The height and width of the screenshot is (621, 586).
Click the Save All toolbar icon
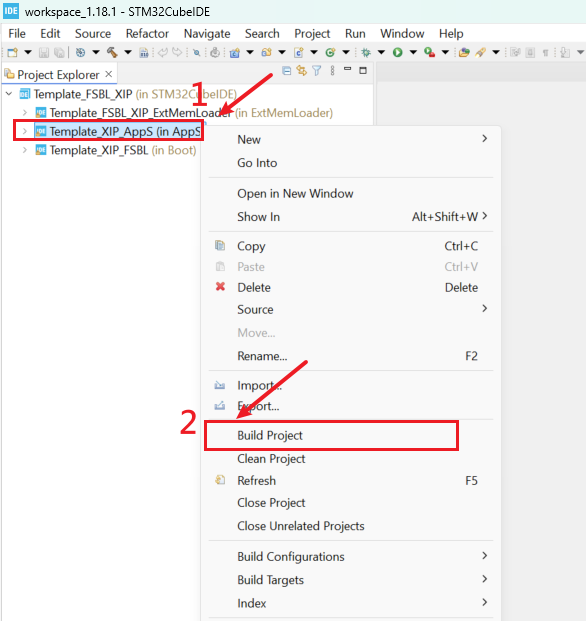pos(59,52)
